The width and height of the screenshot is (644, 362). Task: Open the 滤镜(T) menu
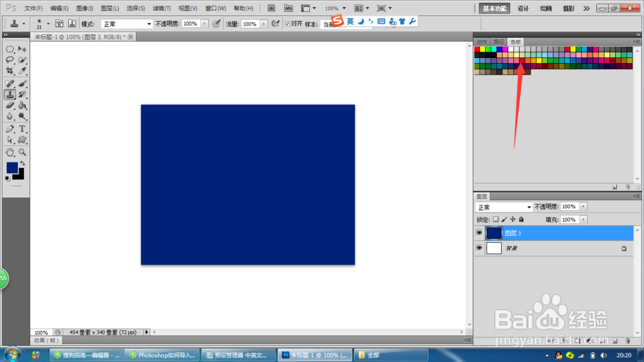tap(162, 8)
